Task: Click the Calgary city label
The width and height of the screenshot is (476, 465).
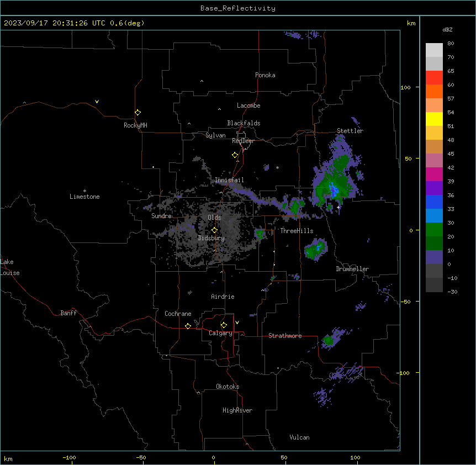Action: pyautogui.click(x=220, y=333)
